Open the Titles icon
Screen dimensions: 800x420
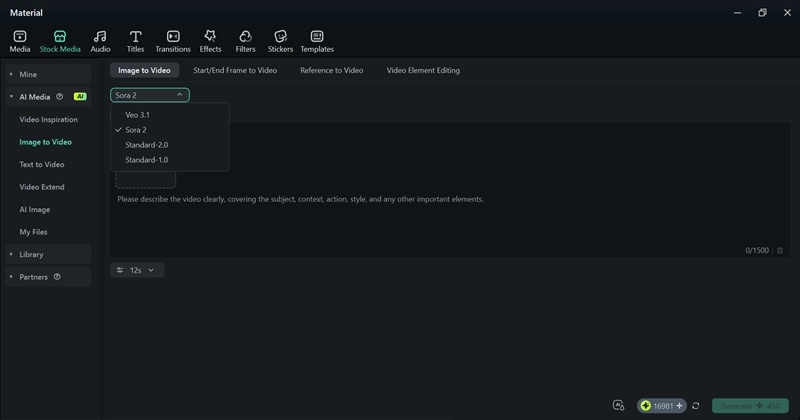[x=135, y=36]
